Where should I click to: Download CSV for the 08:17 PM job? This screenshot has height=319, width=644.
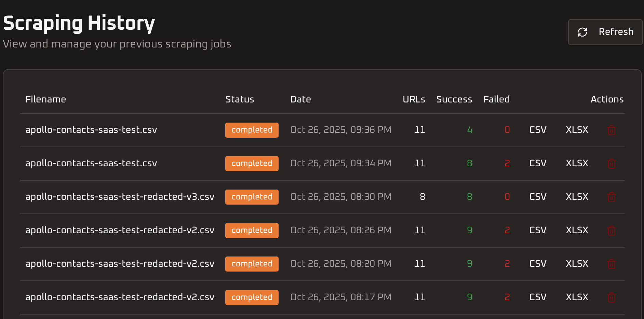coord(537,297)
